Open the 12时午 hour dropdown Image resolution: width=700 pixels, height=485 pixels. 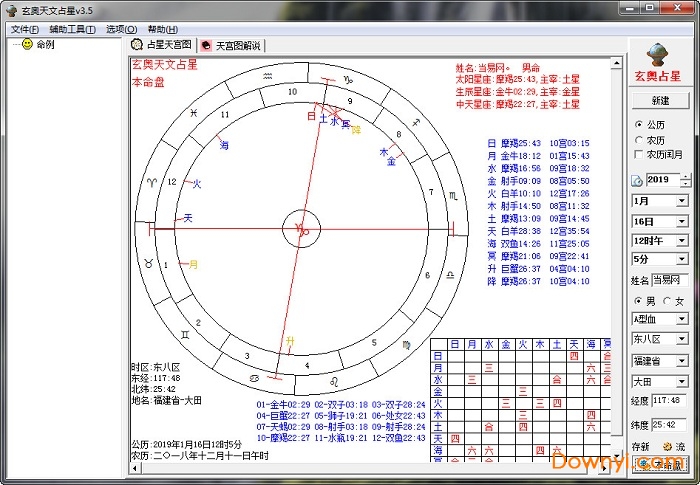pos(682,241)
